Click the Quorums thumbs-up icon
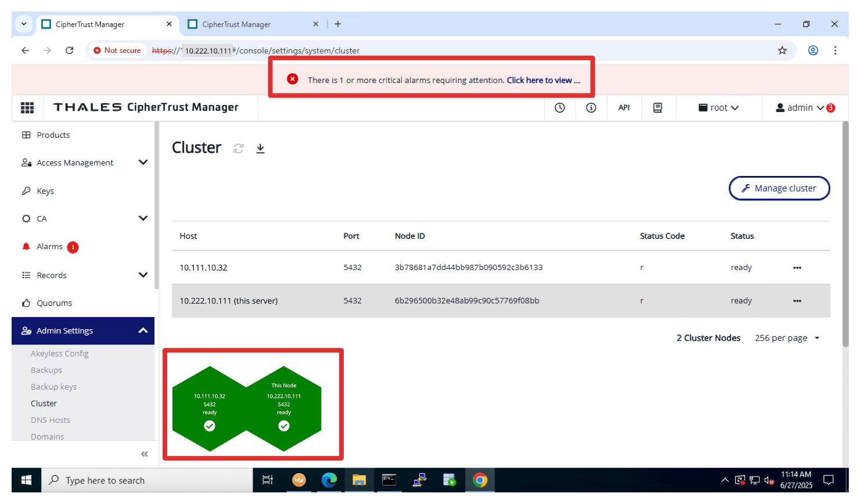This screenshot has height=504, width=860. point(26,303)
